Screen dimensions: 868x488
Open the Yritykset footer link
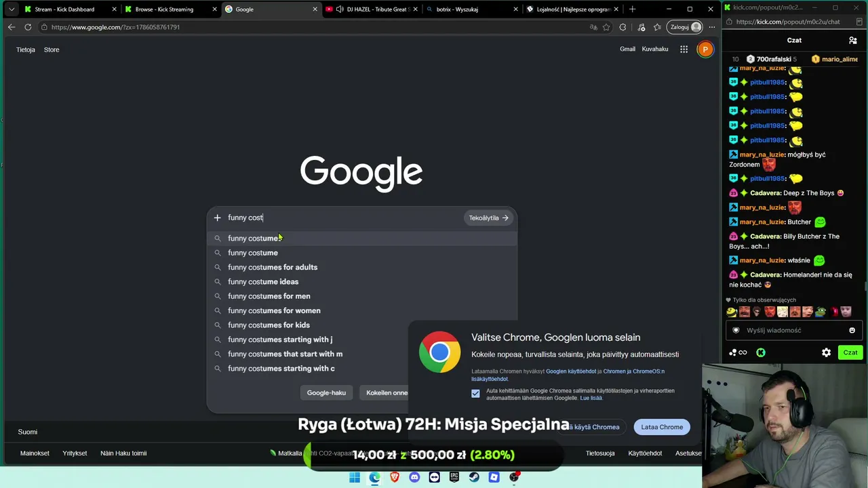point(75,453)
